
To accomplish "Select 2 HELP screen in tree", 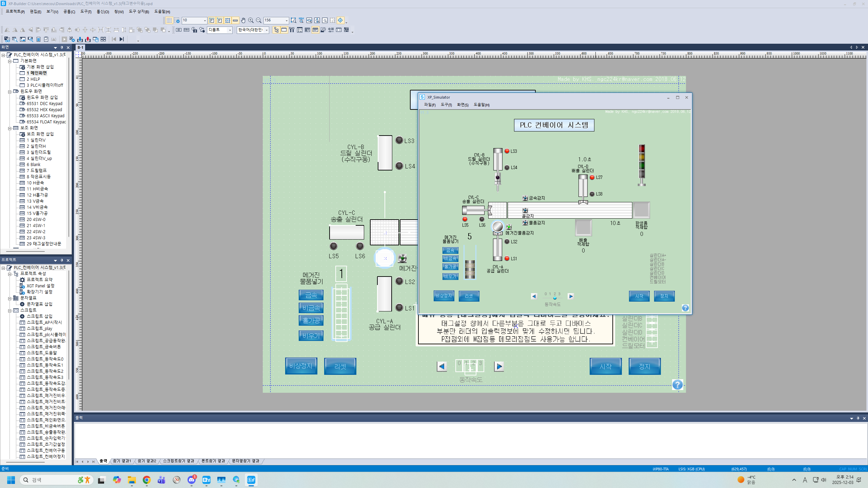I will point(33,79).
